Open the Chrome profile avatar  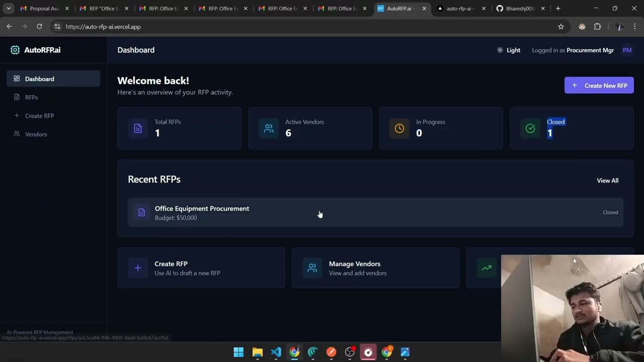(x=619, y=27)
